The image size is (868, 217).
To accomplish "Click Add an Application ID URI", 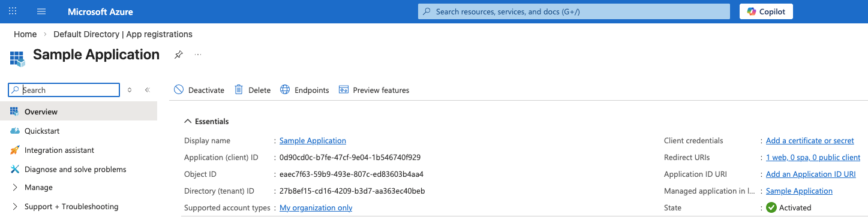I will [810, 174].
